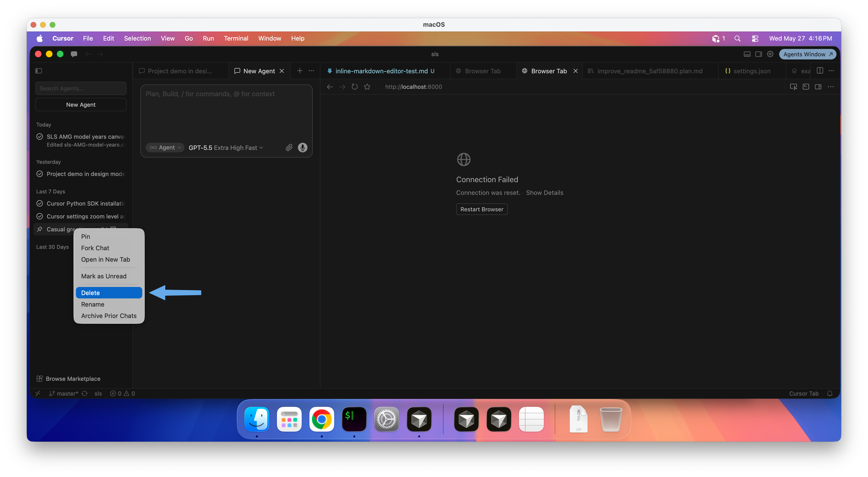Choose Pin from the context menu

[109, 237]
